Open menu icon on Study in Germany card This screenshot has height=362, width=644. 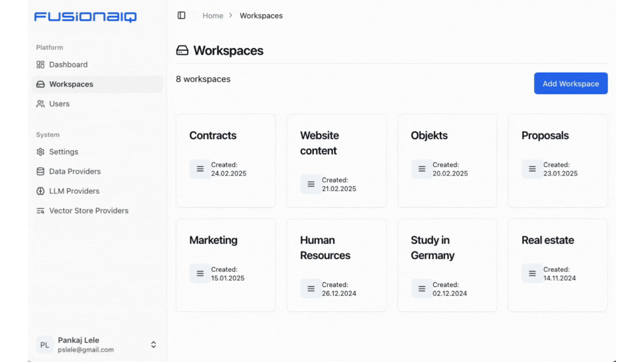pos(422,289)
